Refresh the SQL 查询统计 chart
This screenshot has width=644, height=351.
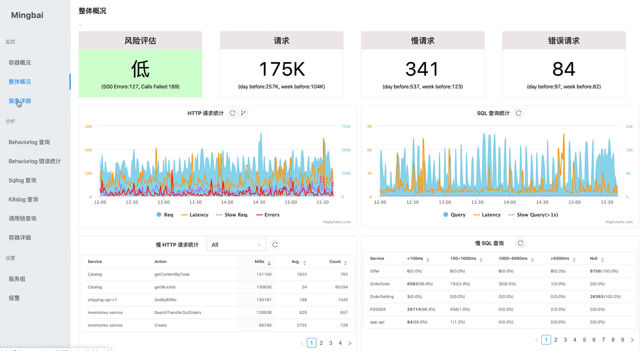coord(518,113)
